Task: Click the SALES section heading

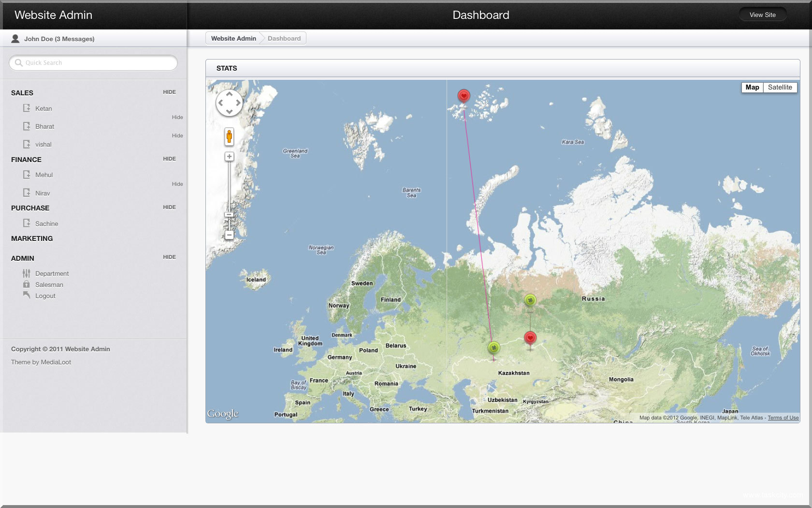Action: tap(22, 93)
